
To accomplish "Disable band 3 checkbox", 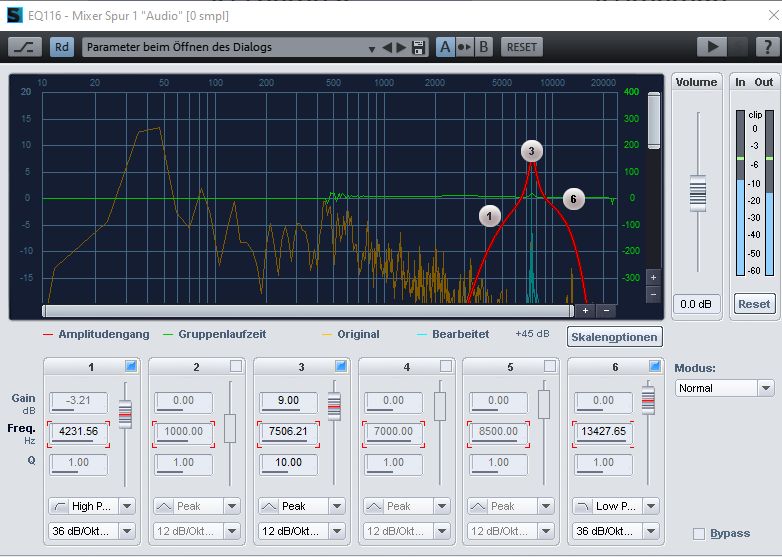I will pyautogui.click(x=341, y=367).
